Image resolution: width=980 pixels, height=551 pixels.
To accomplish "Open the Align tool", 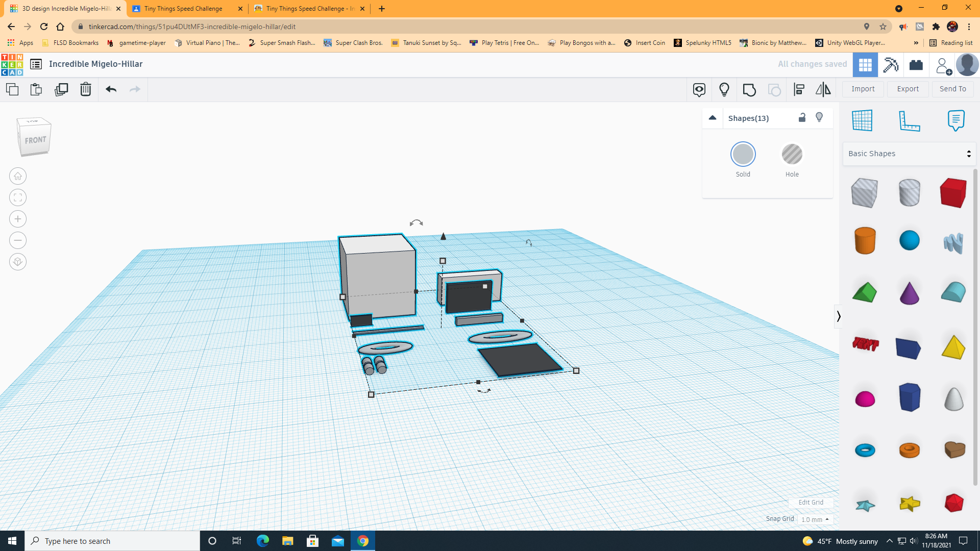I will [799, 89].
